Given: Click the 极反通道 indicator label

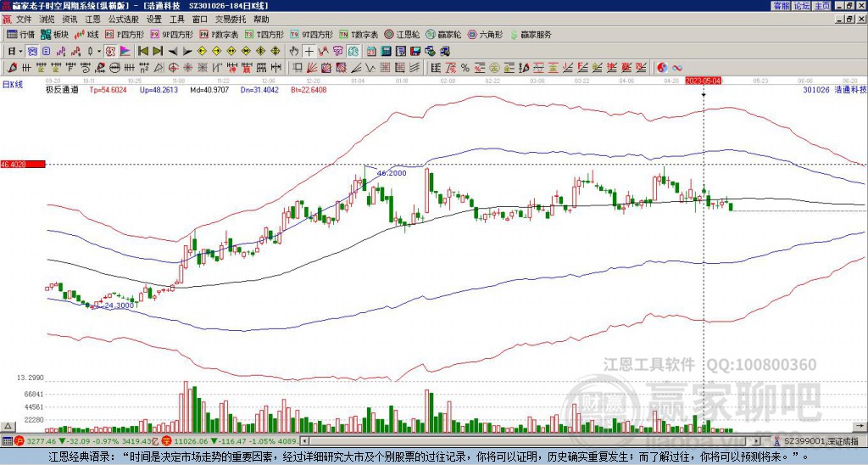Looking at the screenshot, I should point(61,90).
